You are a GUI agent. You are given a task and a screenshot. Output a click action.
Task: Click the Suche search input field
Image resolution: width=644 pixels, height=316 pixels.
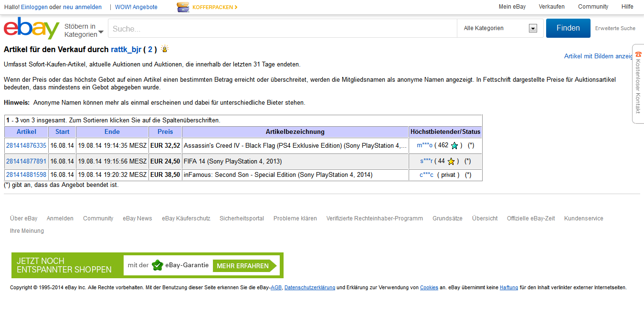pos(283,28)
